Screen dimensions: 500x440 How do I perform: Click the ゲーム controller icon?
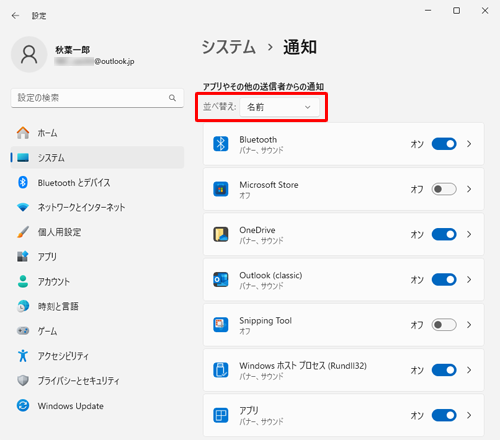23,331
